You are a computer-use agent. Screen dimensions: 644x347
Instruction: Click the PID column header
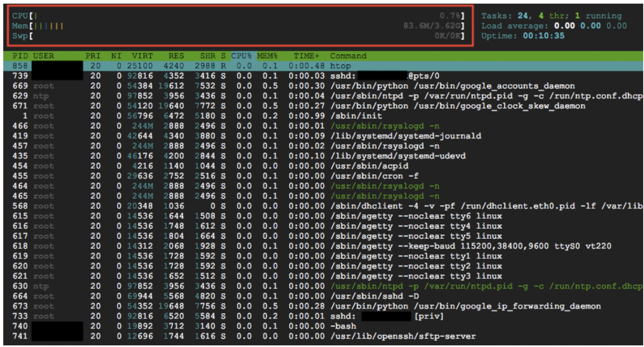[20, 56]
